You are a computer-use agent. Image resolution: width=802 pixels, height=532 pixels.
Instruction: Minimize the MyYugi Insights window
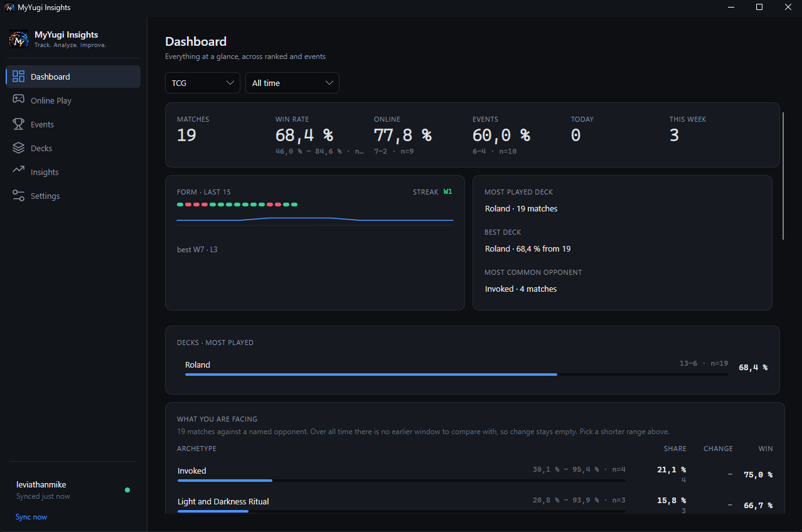(x=730, y=7)
